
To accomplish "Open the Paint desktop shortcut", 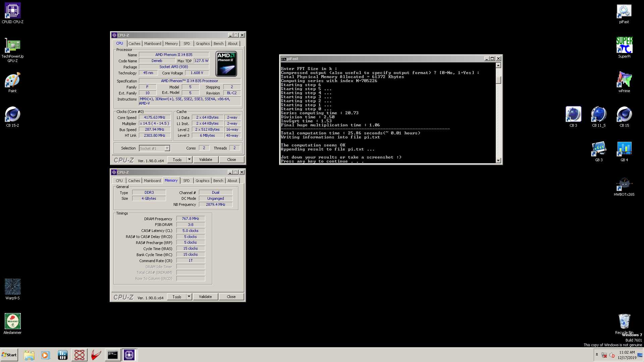I will pyautogui.click(x=12, y=82).
